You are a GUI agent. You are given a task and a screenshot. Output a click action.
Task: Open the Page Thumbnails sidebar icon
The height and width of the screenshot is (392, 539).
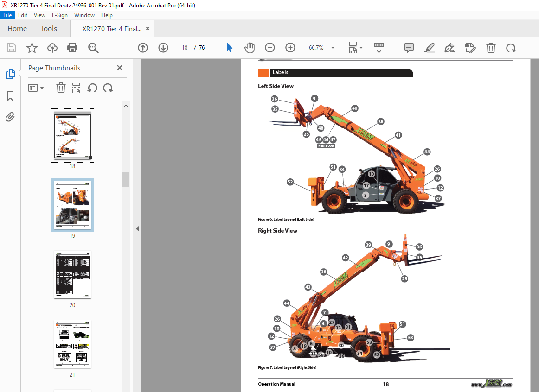pyautogui.click(x=11, y=74)
